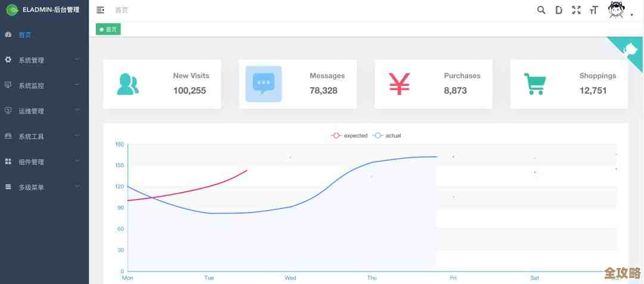644x284 pixels.
Task: Select 首页 in the sidebar menu
Action: [25, 35]
